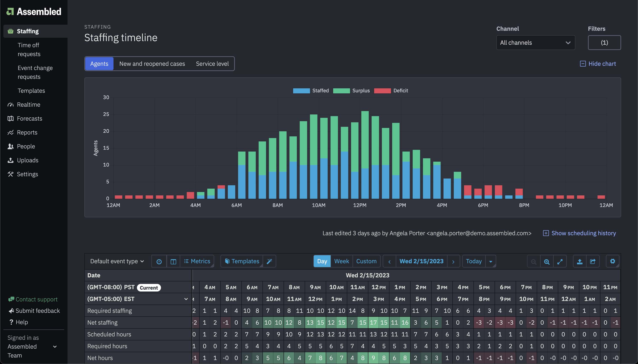This screenshot has width=638, height=364.
Task: Select the Agents tab
Action: 99,64
